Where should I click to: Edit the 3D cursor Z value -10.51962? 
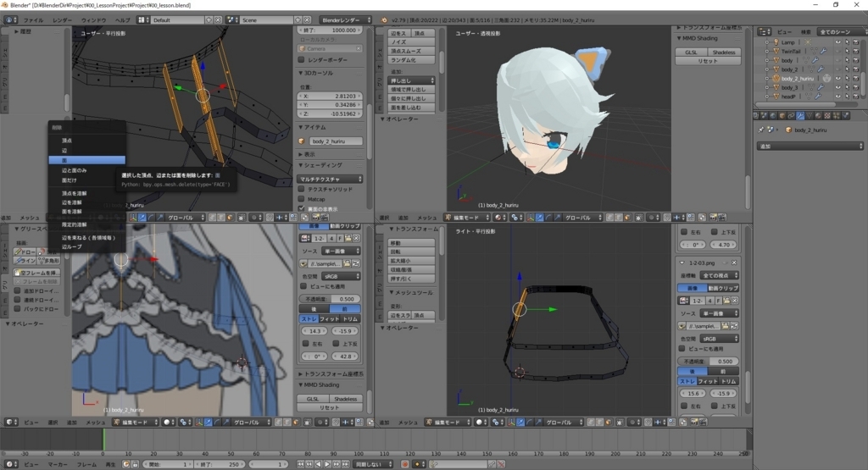coord(331,113)
